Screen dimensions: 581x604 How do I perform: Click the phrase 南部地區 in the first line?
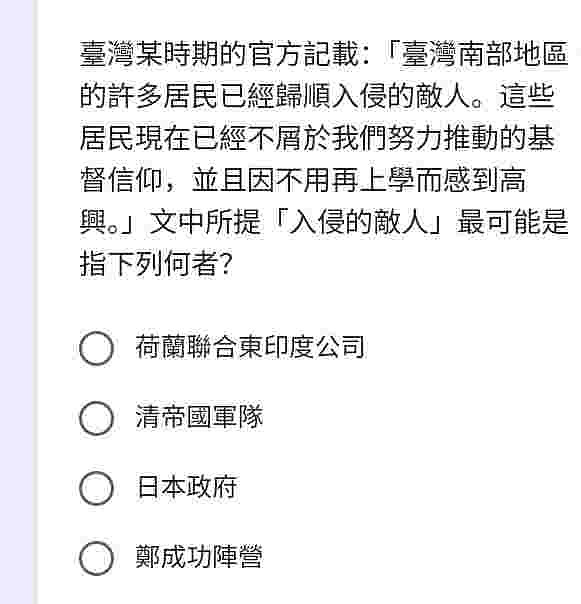(x=513, y=54)
